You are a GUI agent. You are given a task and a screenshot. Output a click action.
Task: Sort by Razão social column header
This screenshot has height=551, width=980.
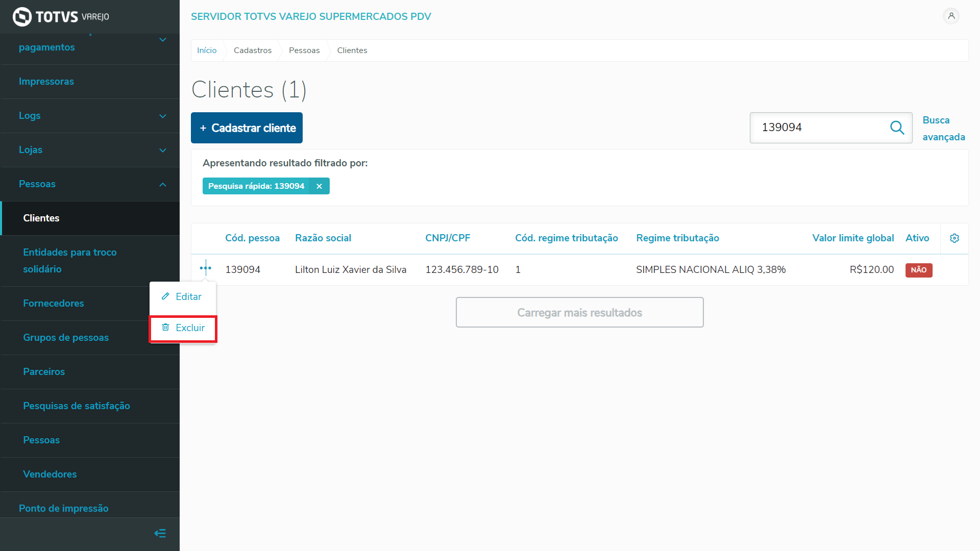[x=323, y=238]
